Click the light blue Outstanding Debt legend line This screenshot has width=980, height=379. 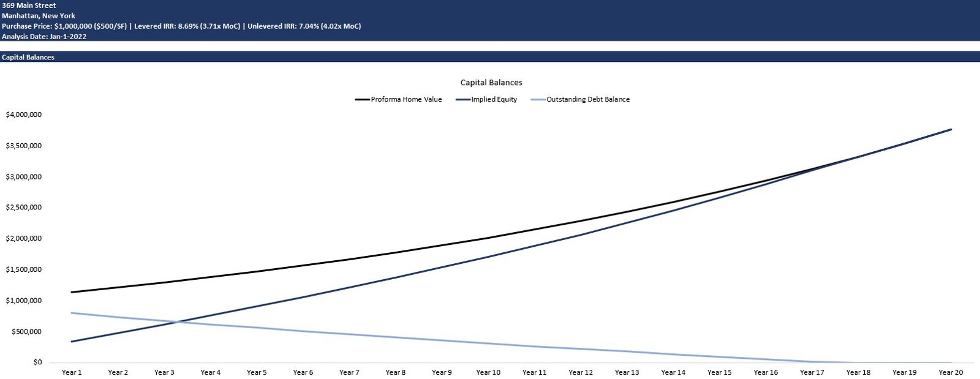(538, 99)
